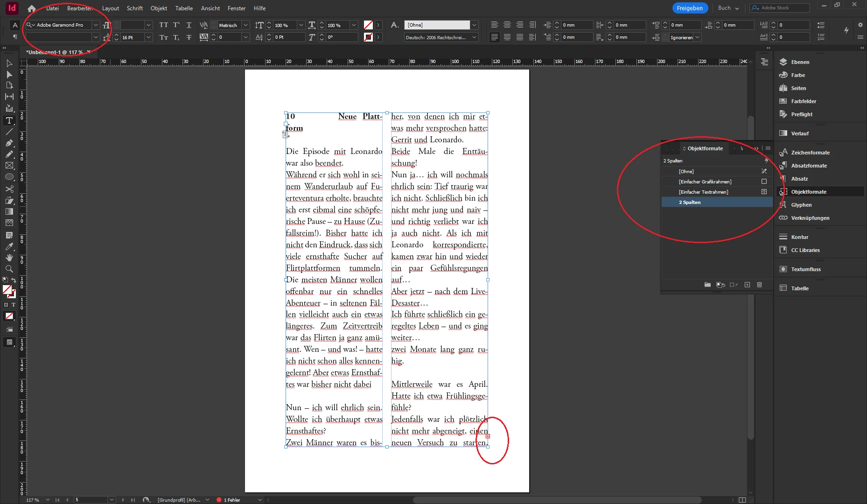867x504 pixels.
Task: Click the Freigeben button
Action: pyautogui.click(x=690, y=8)
